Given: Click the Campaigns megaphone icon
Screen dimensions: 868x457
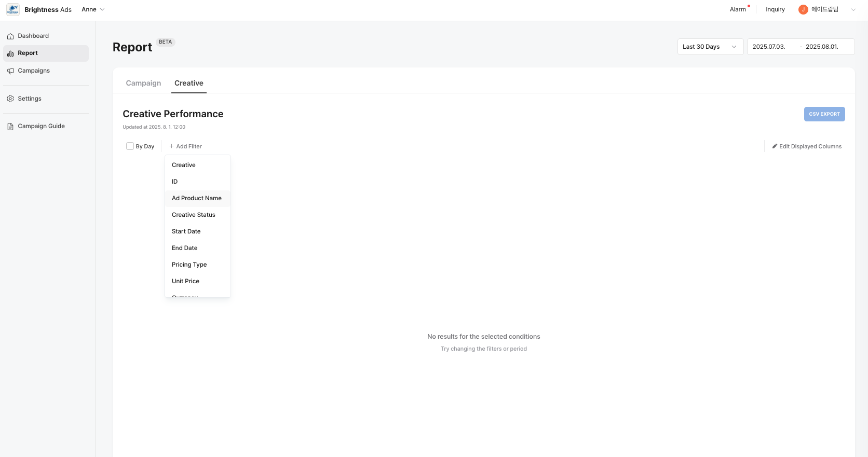Looking at the screenshot, I should click(10, 71).
